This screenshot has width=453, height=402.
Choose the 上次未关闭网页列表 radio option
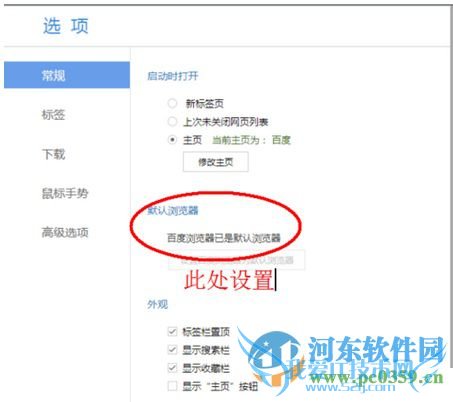click(172, 122)
